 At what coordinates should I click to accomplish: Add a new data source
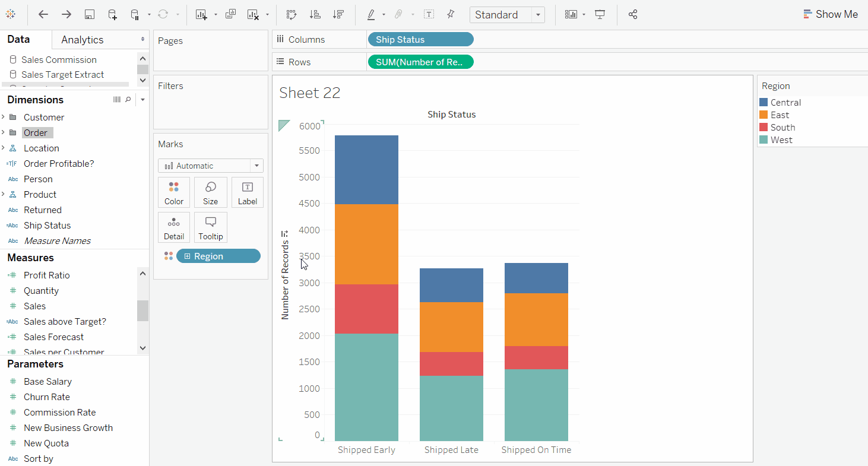click(x=112, y=15)
